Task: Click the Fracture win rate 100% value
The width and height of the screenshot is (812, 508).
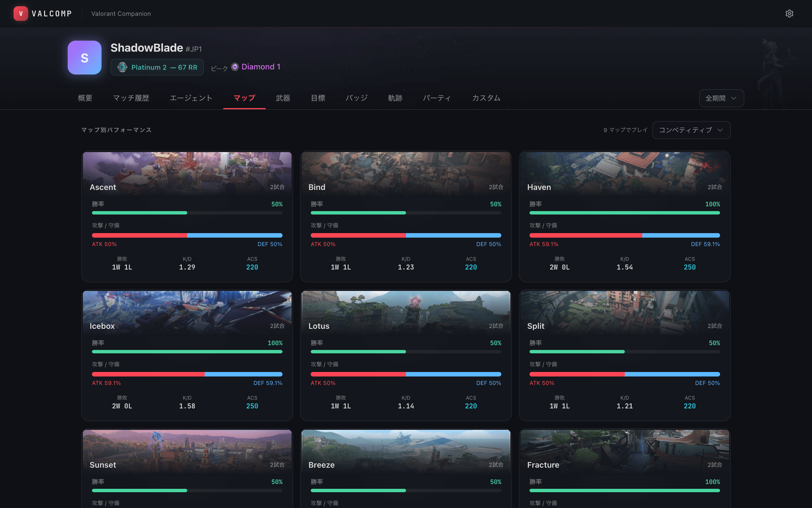Action: click(x=712, y=482)
